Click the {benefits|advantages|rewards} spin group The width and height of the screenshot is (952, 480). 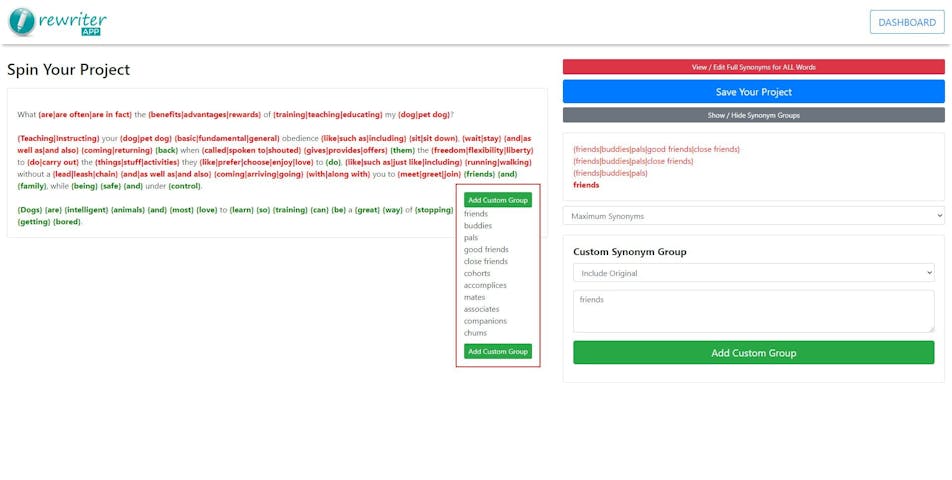click(x=204, y=115)
